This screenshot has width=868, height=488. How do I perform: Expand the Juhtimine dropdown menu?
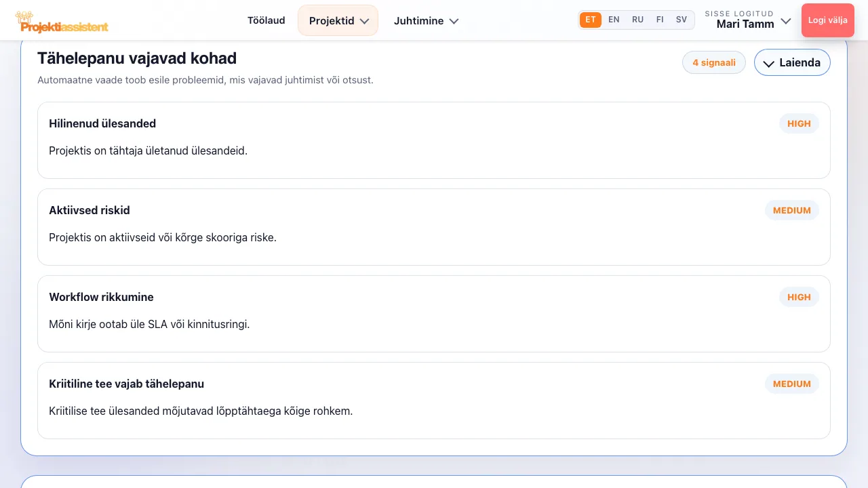(x=426, y=20)
